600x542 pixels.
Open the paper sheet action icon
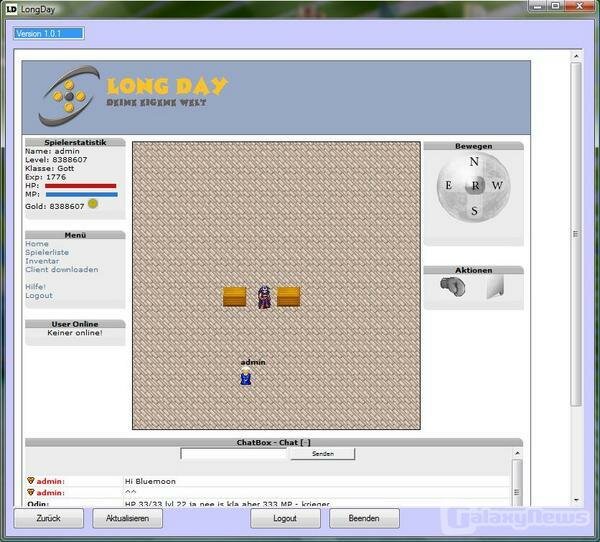pos(495,286)
